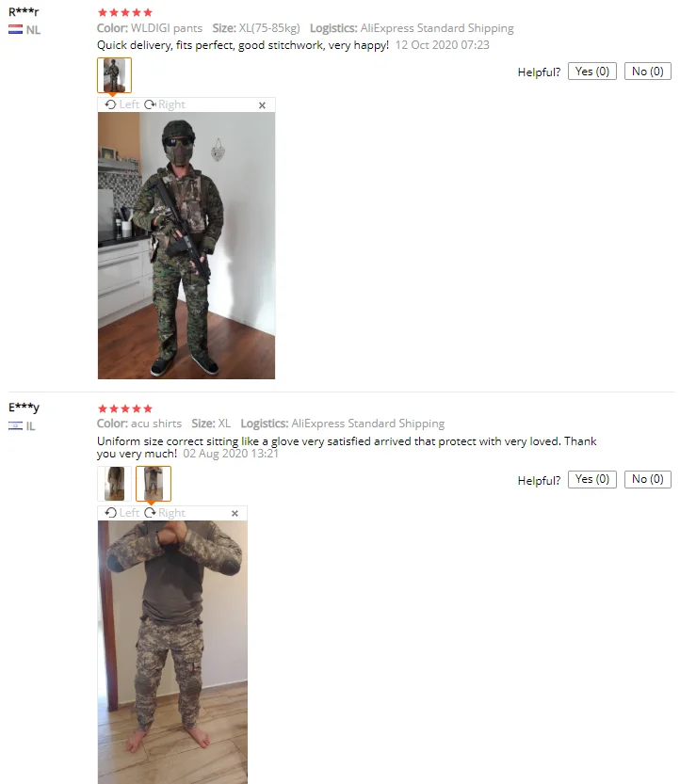Select R***r's review photo thumbnail
The image size is (680, 784).
115,75
